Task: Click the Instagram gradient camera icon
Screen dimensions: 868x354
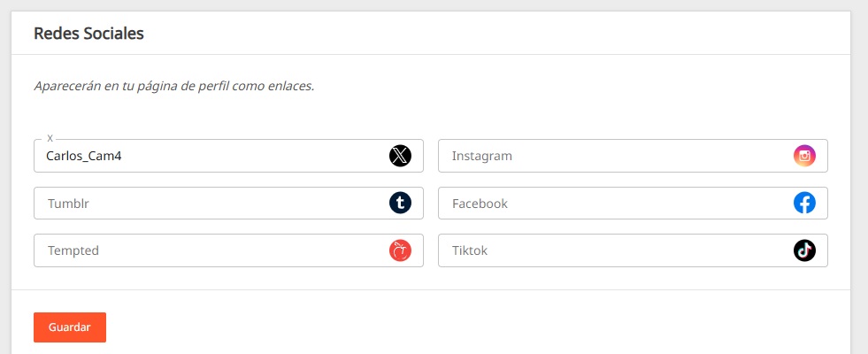Action: 804,156
